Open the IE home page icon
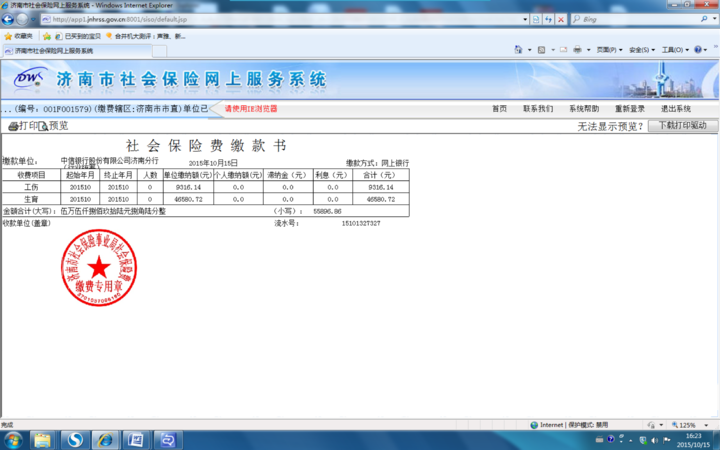The image size is (720, 450). (x=518, y=50)
